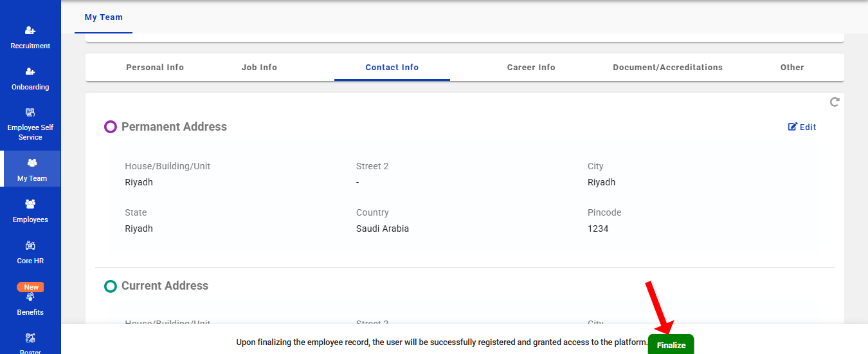Screen dimensions: 868x354
Task: Open Employee Self Service icon
Action: pyautogui.click(x=30, y=113)
